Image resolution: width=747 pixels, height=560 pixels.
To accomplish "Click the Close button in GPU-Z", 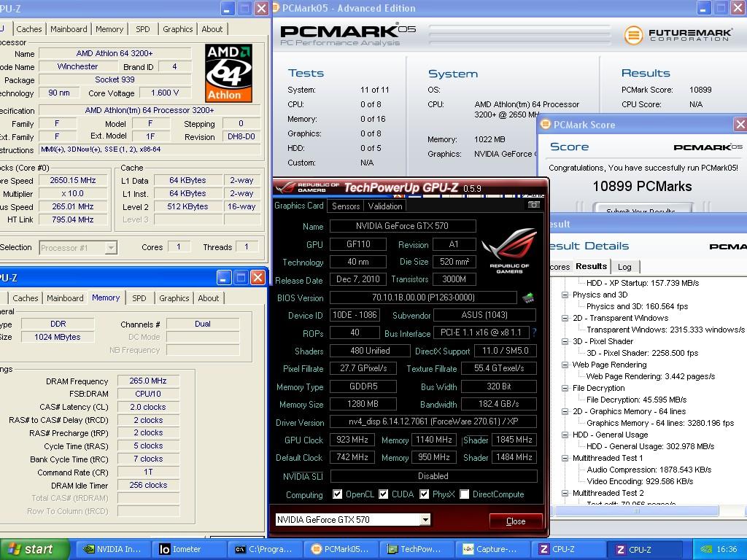I will tap(516, 521).
